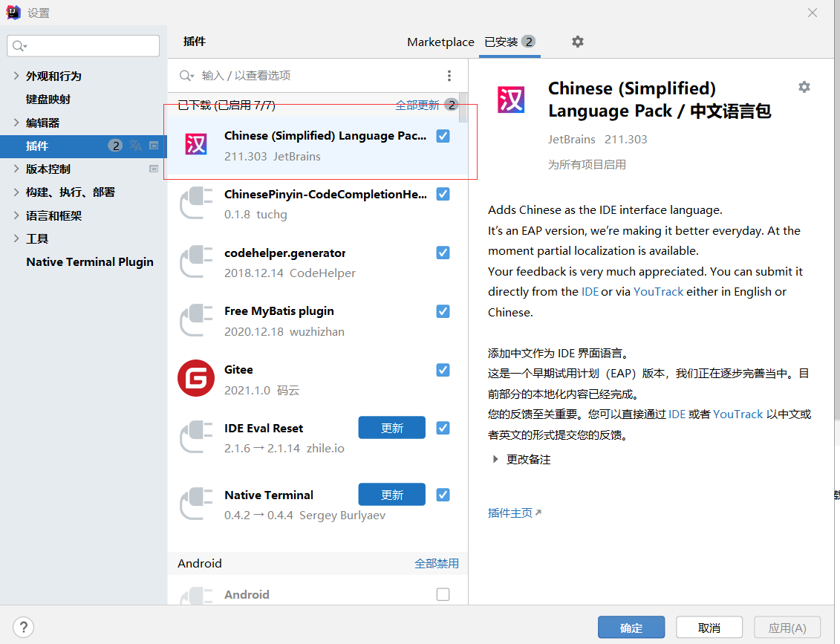Click the IntelliJ logo in title bar

tap(13, 13)
